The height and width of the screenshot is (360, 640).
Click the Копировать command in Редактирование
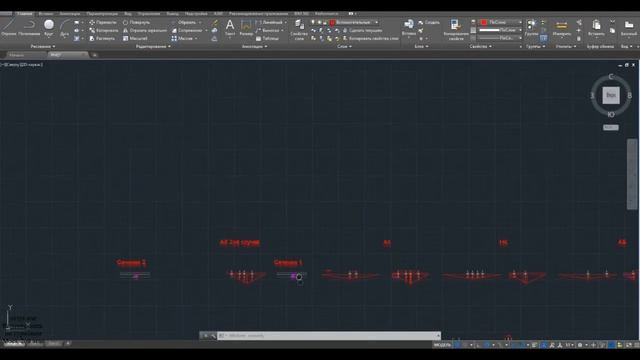pos(103,30)
